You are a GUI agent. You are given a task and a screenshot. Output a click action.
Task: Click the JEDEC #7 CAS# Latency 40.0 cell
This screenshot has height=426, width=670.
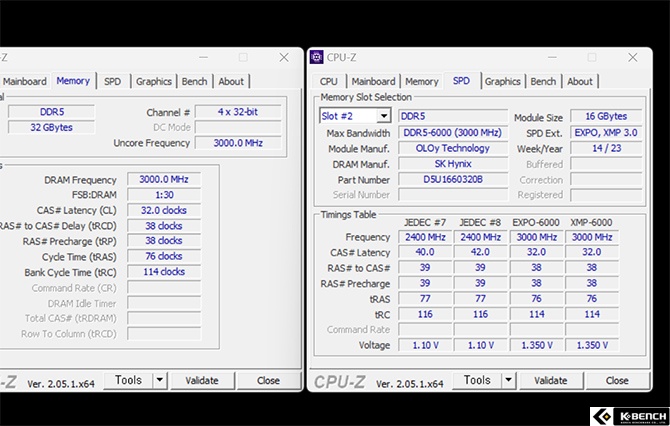click(425, 252)
